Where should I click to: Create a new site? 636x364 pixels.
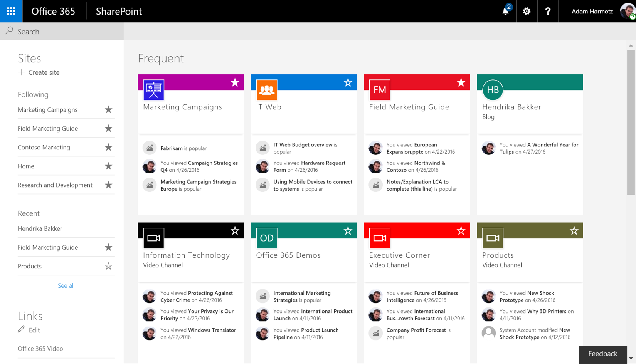(44, 72)
